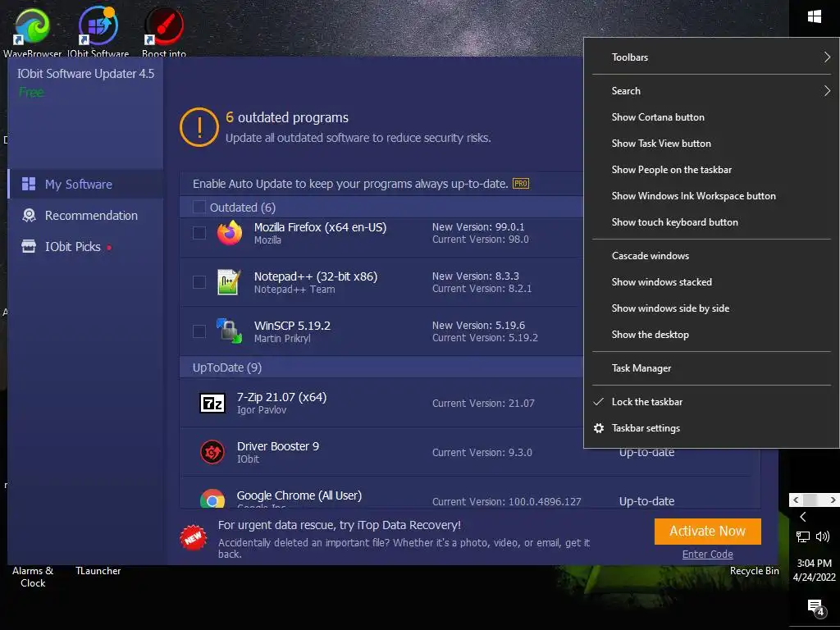Open the notification center icon
Viewport: 840px width, 630px height.
816,608
